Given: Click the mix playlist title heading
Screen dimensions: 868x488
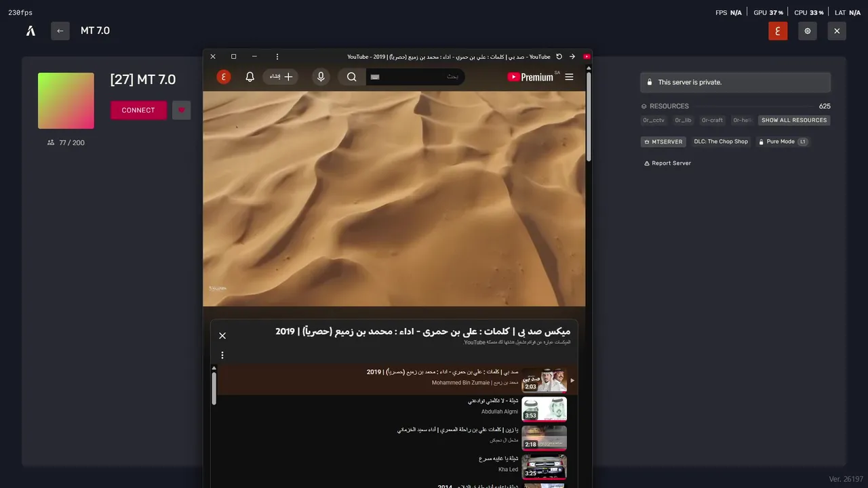Looking at the screenshot, I should tap(422, 331).
